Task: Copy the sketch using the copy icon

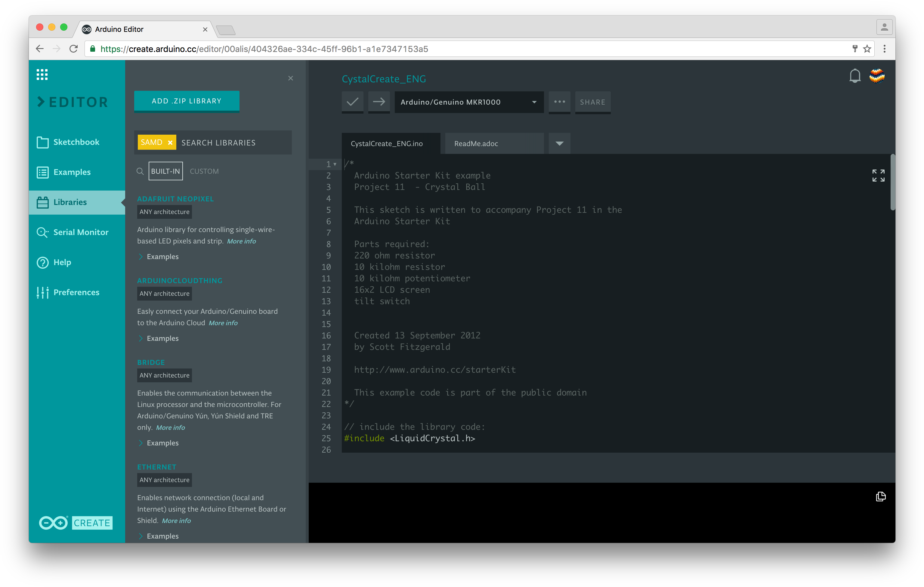Action: click(881, 497)
